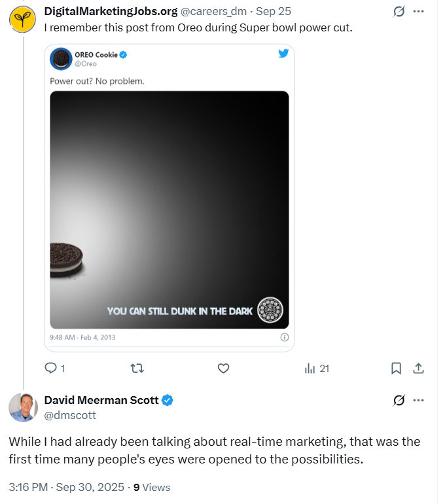Reply to the DigitalMarketingJobs.org post
Screen dimensions: 445x504
pyautogui.click(x=51, y=369)
